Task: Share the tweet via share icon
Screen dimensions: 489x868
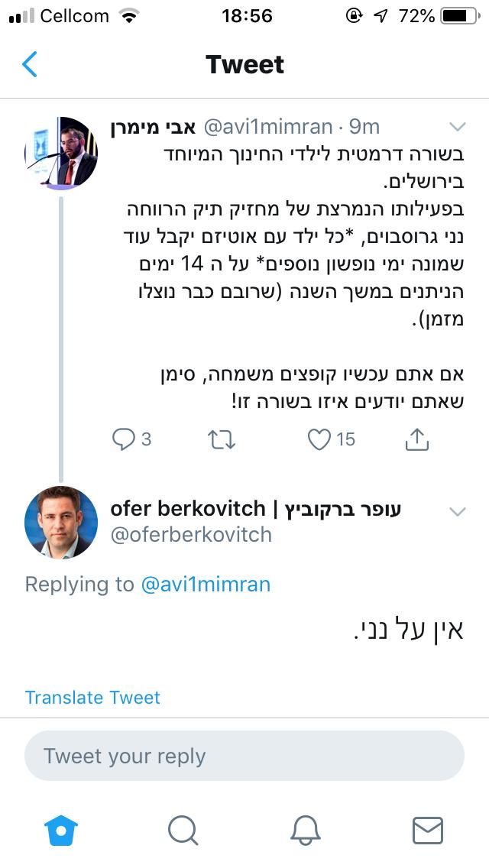Action: [x=416, y=439]
